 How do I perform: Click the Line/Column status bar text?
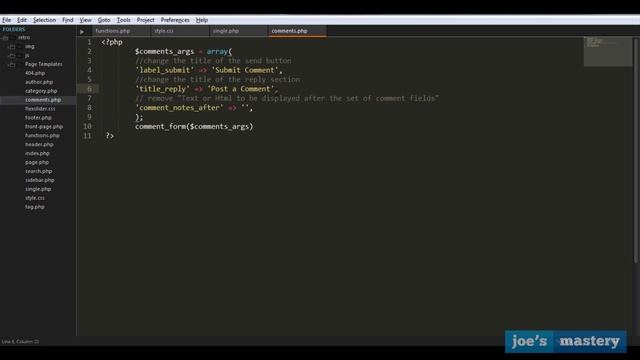[x=20, y=342]
